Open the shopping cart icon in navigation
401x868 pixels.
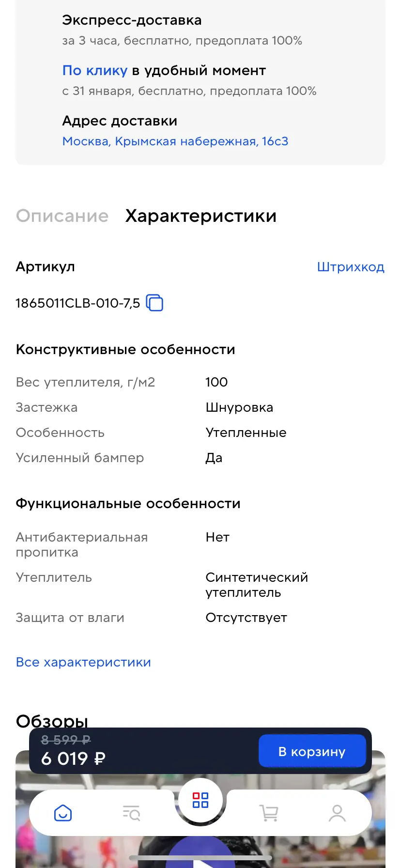click(x=269, y=813)
